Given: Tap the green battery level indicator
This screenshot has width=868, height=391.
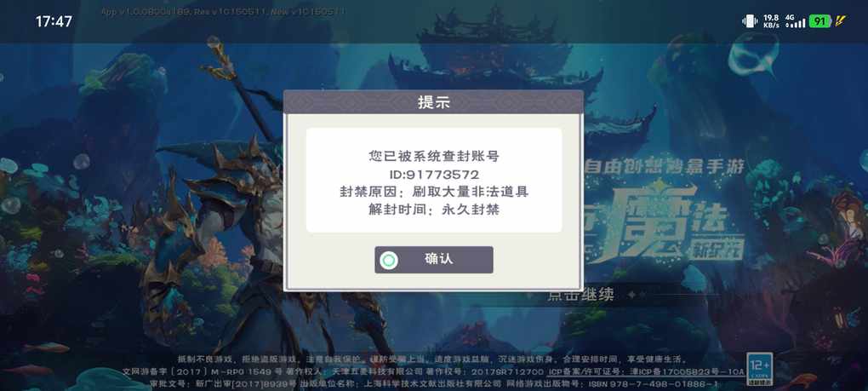Looking at the screenshot, I should (x=819, y=21).
